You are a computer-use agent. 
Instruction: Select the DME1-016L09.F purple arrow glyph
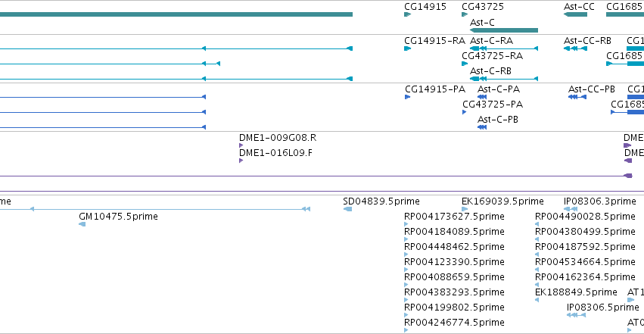pos(241,161)
